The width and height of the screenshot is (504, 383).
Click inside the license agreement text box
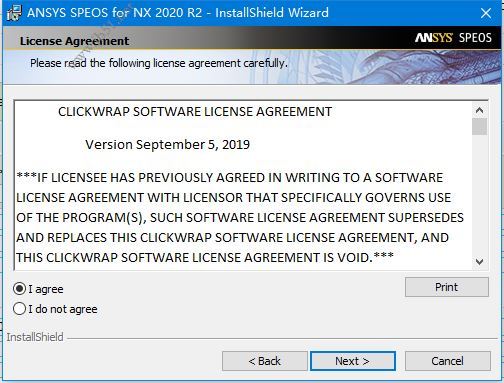243,185
